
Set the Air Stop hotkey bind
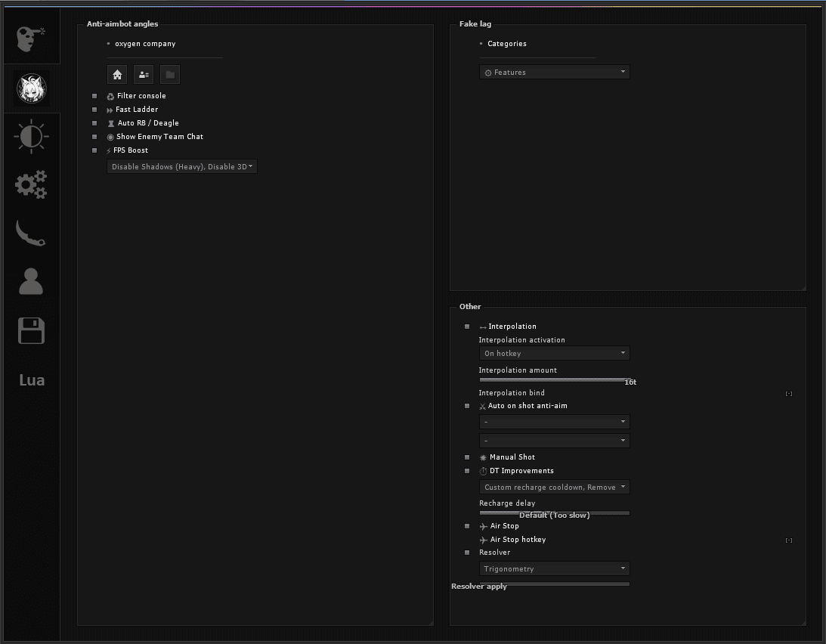(789, 540)
